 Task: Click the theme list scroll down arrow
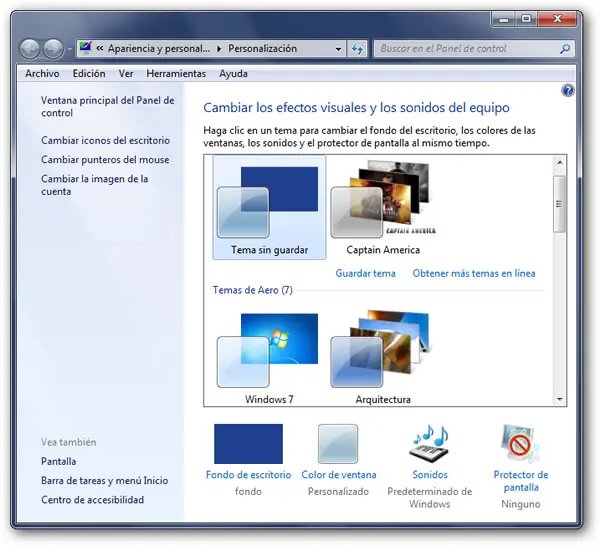pyautogui.click(x=559, y=399)
